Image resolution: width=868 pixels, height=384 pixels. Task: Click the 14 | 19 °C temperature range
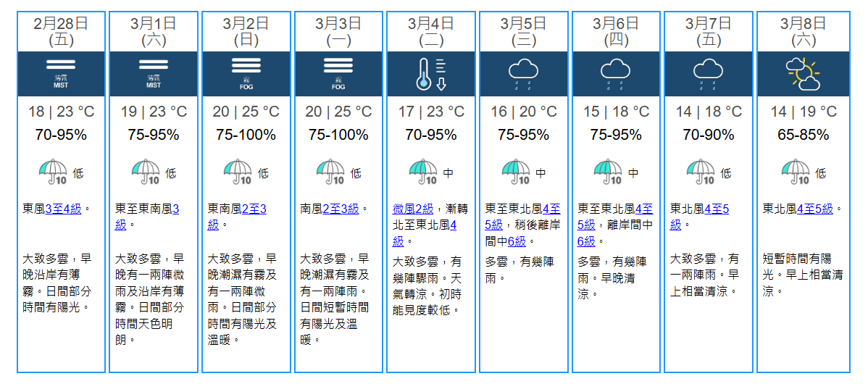[803, 112]
